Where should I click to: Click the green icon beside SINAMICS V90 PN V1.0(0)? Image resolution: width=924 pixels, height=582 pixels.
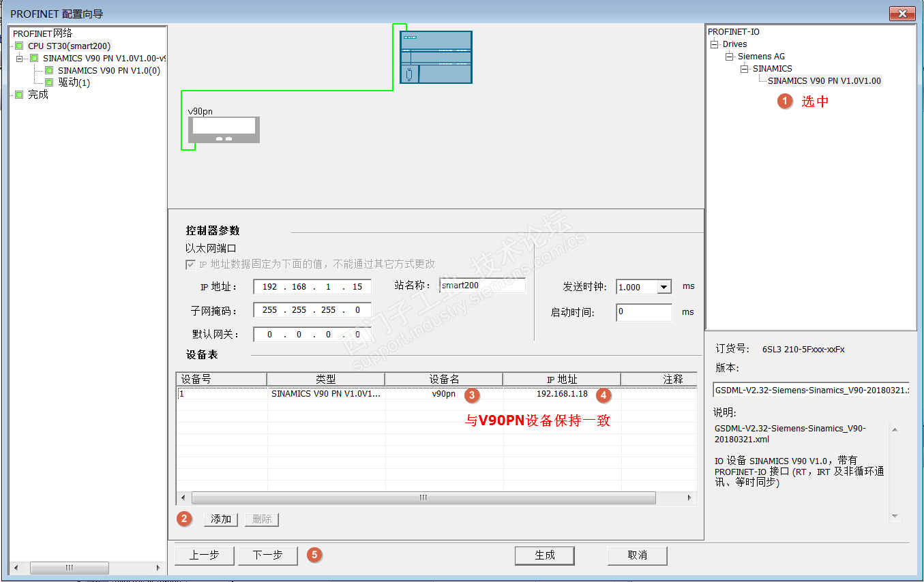(49, 70)
